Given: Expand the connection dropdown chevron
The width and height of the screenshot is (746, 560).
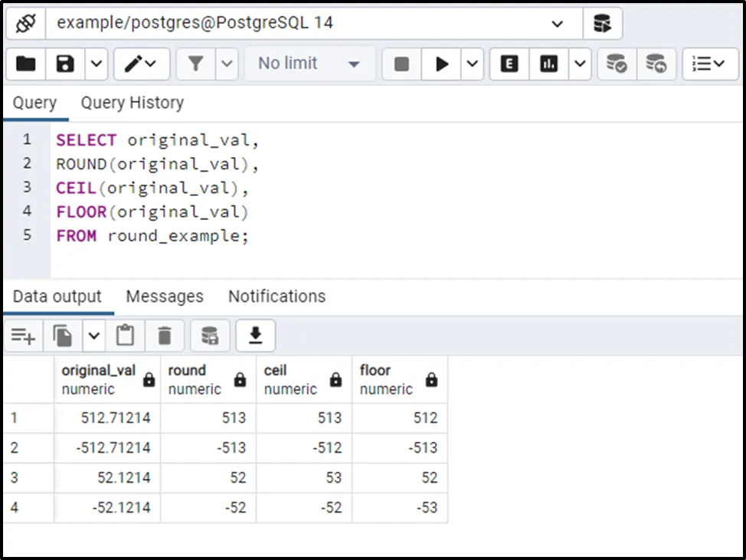Looking at the screenshot, I should pos(558,23).
